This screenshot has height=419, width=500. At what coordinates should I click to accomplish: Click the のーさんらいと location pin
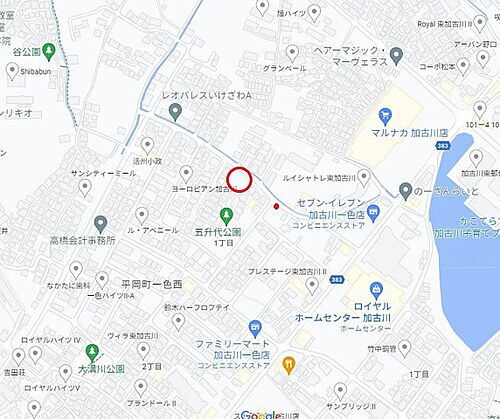point(405,191)
